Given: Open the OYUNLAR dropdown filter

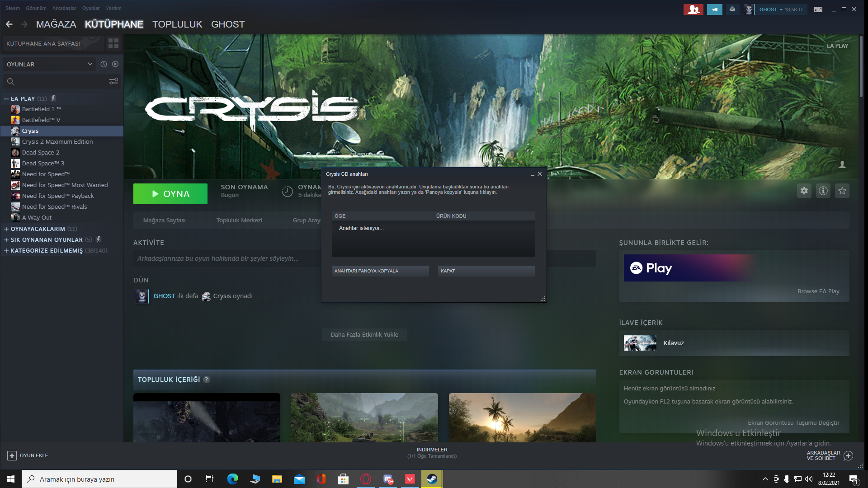Looking at the screenshot, I should click(49, 64).
